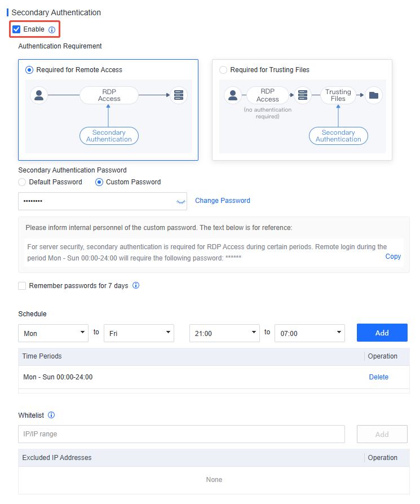Click the Change Password link
420x504 pixels.
coord(223,201)
